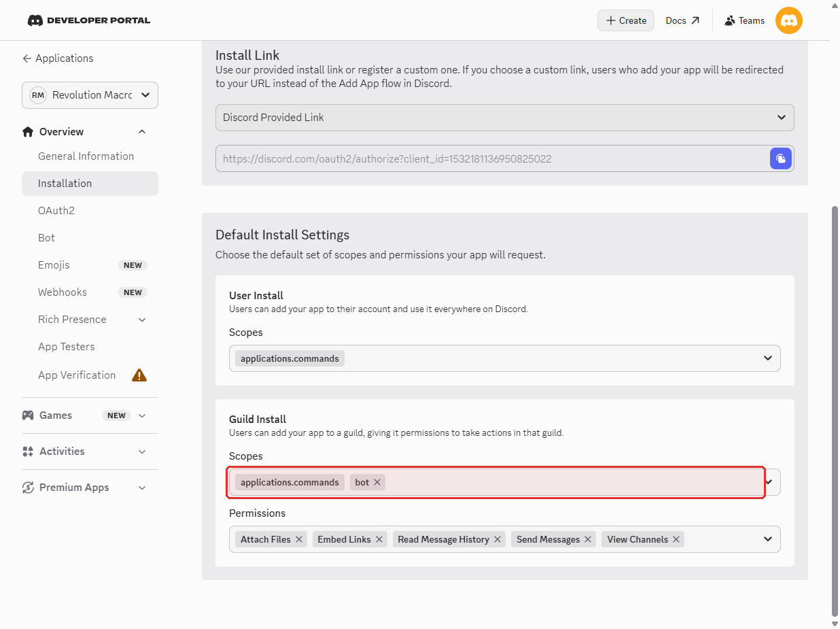Open the App Verification page
Viewport: 840px width, 629px height.
(77, 375)
